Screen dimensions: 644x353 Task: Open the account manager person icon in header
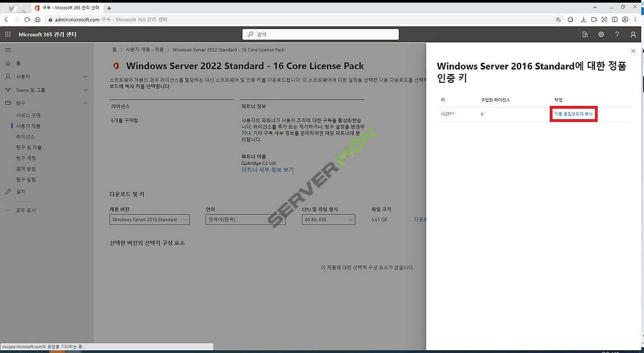pos(633,35)
